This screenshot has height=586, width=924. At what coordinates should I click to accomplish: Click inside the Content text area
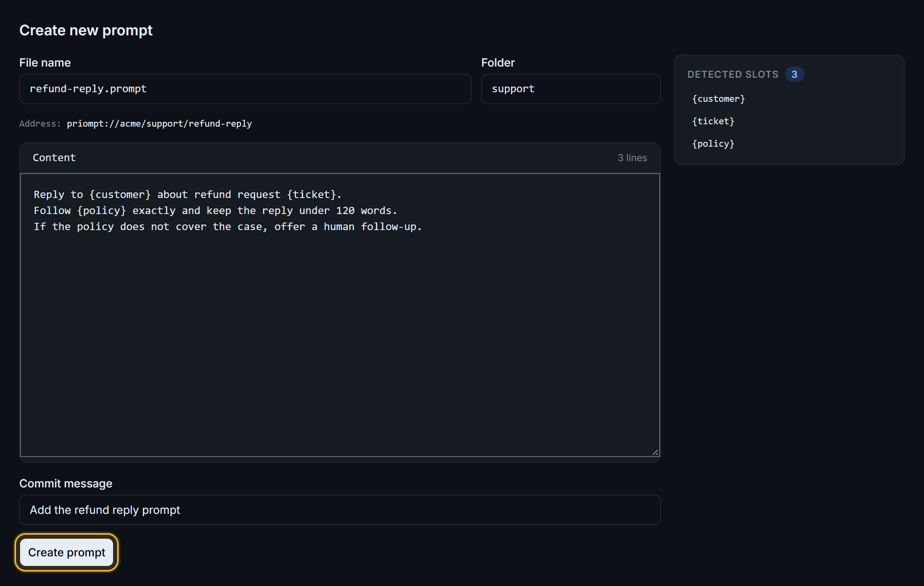coord(340,315)
